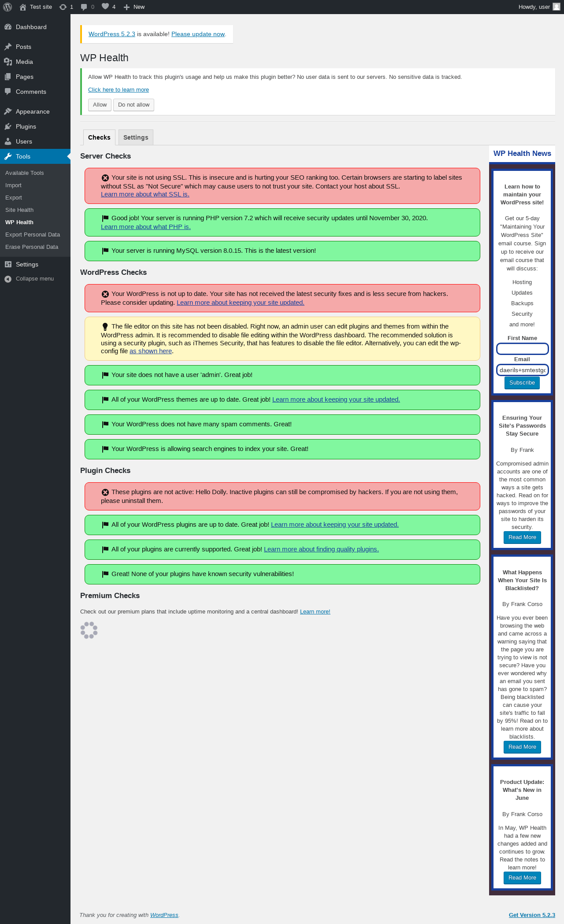564x924 pixels.
Task: Open the Import submenu item
Action: click(13, 185)
